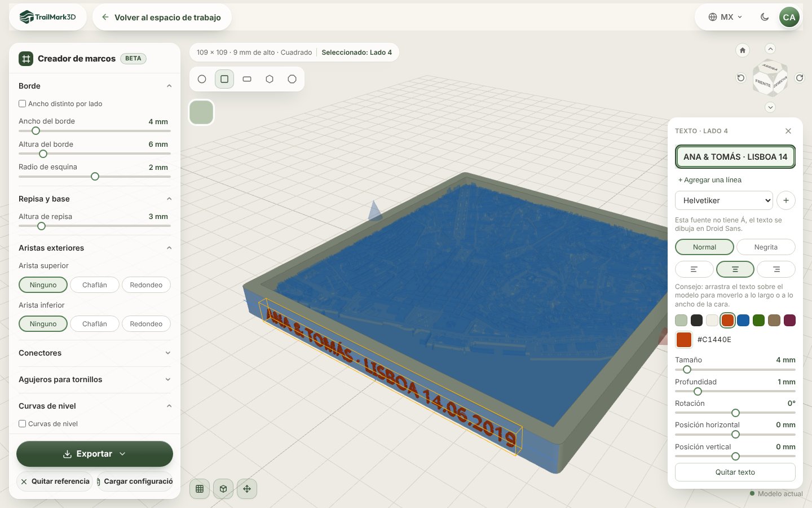Click the 3D cube view icon
The height and width of the screenshot is (508, 812).
223,489
